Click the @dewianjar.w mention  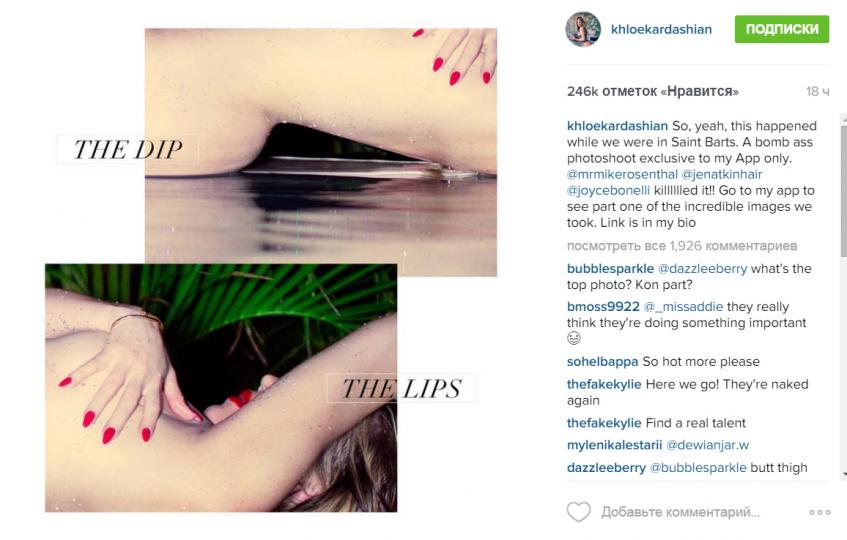click(708, 445)
